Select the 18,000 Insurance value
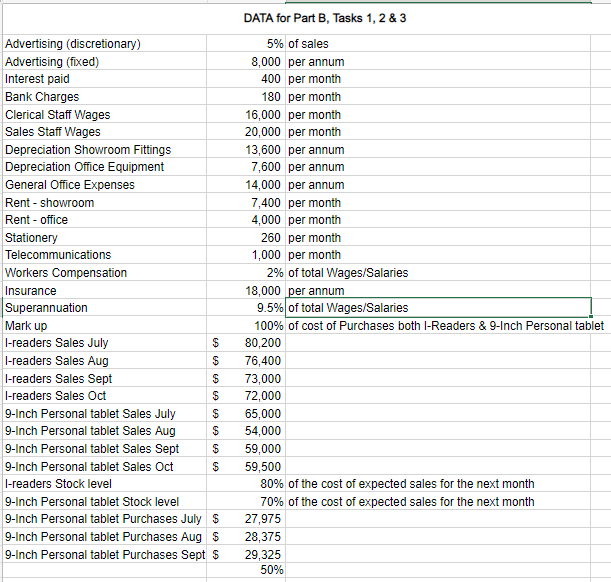The width and height of the screenshot is (611, 582). coord(246,291)
